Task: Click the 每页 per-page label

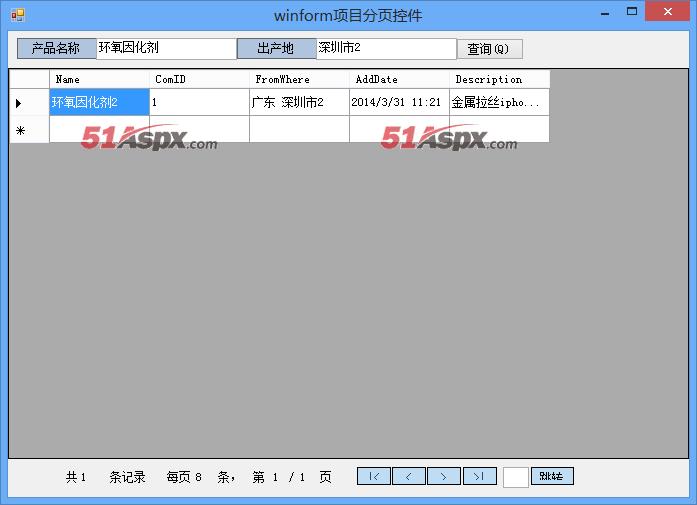Action: (x=178, y=477)
